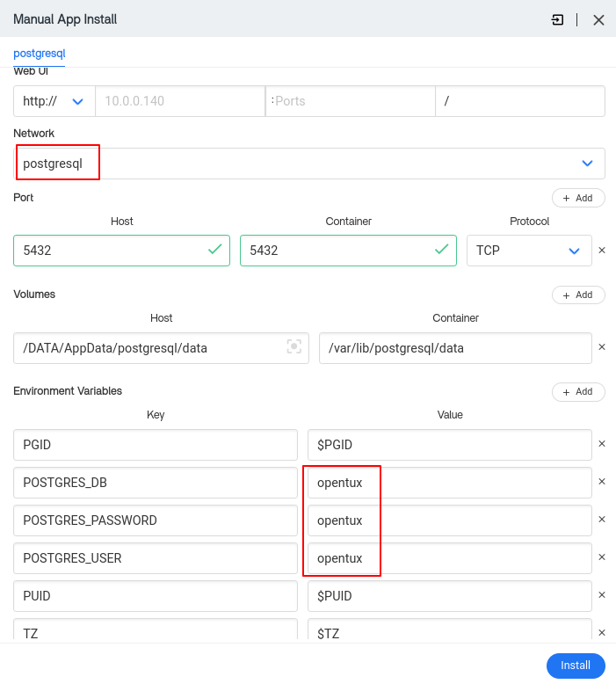Click the Web UI host field 10.0.0.140
The width and height of the screenshot is (616, 684).
180,101
